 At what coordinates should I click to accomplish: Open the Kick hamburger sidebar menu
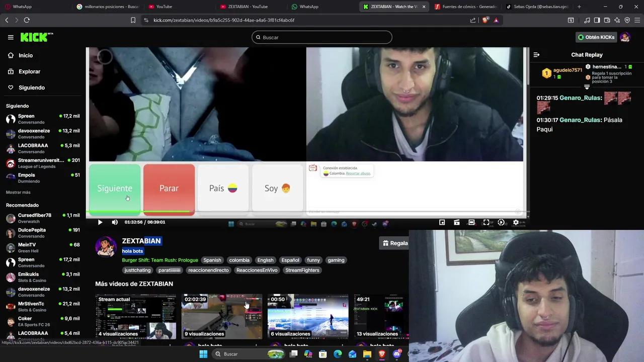pyautogui.click(x=11, y=37)
